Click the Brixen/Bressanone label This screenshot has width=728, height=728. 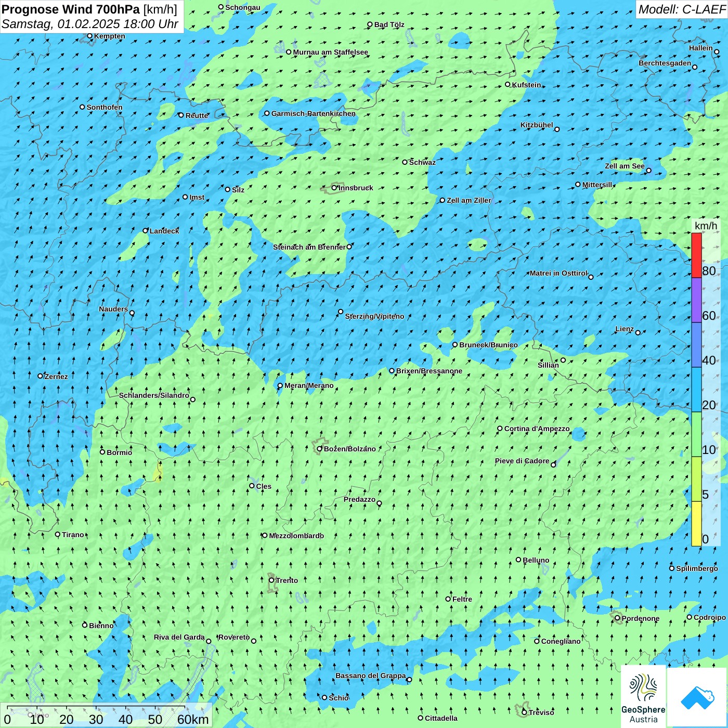[429, 371]
